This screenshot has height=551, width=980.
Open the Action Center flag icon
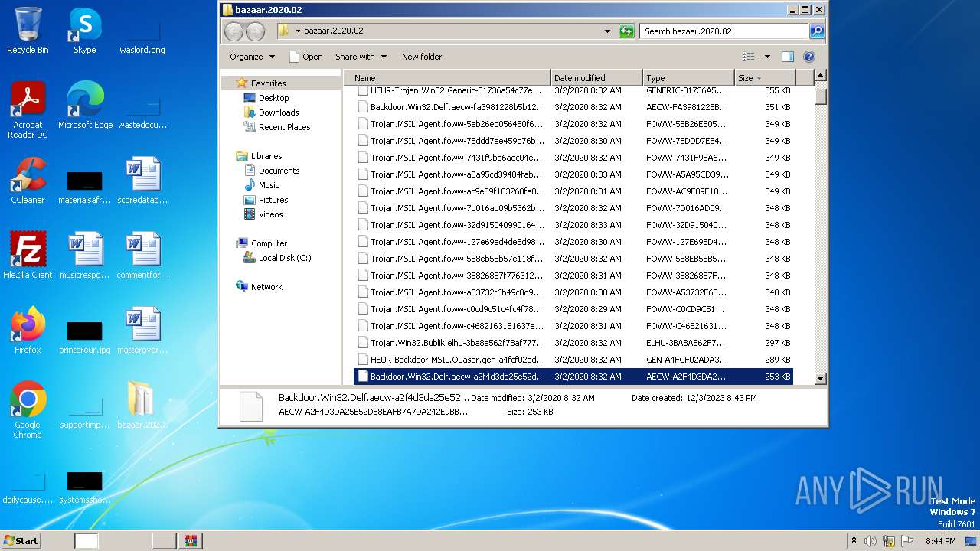tap(907, 541)
